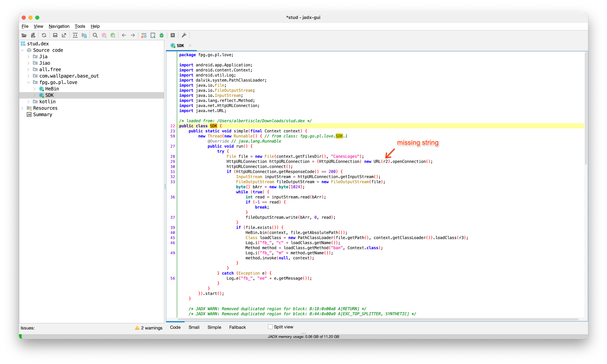Click the Fallback view button
The width and height of the screenshot is (607, 364).
[237, 327]
